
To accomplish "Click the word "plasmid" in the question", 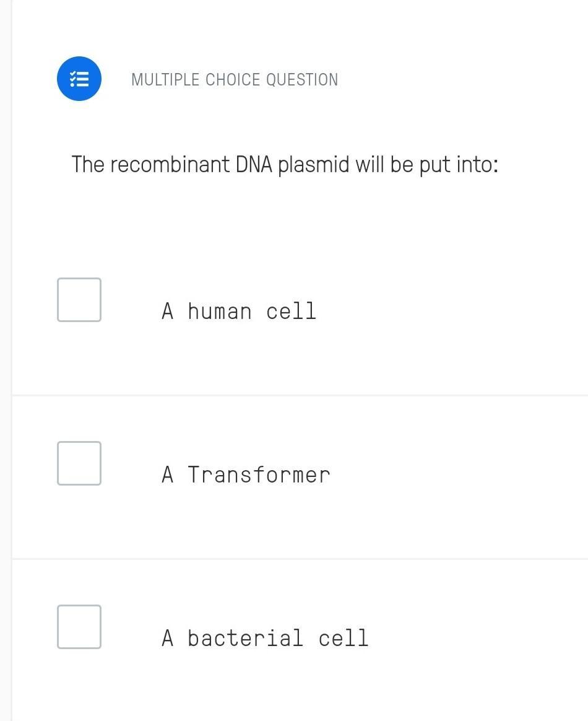I will click(313, 165).
